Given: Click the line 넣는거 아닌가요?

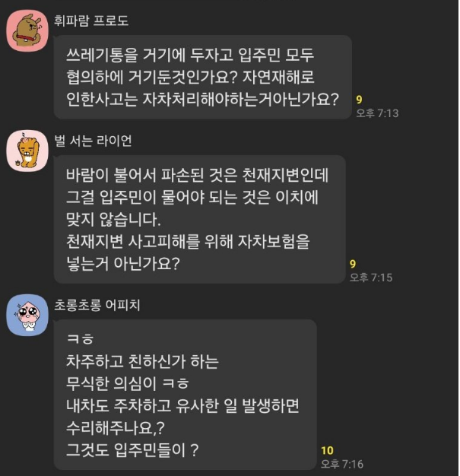Looking at the screenshot, I should point(123,263).
